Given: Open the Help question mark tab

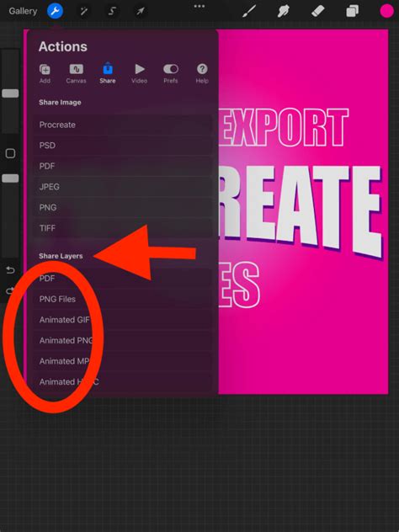Looking at the screenshot, I should click(202, 73).
